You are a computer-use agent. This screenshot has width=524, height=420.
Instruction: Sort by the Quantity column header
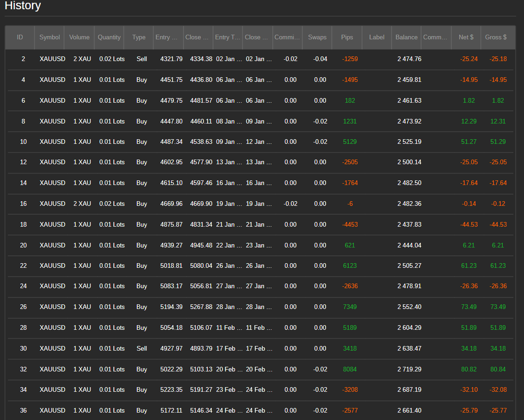109,37
